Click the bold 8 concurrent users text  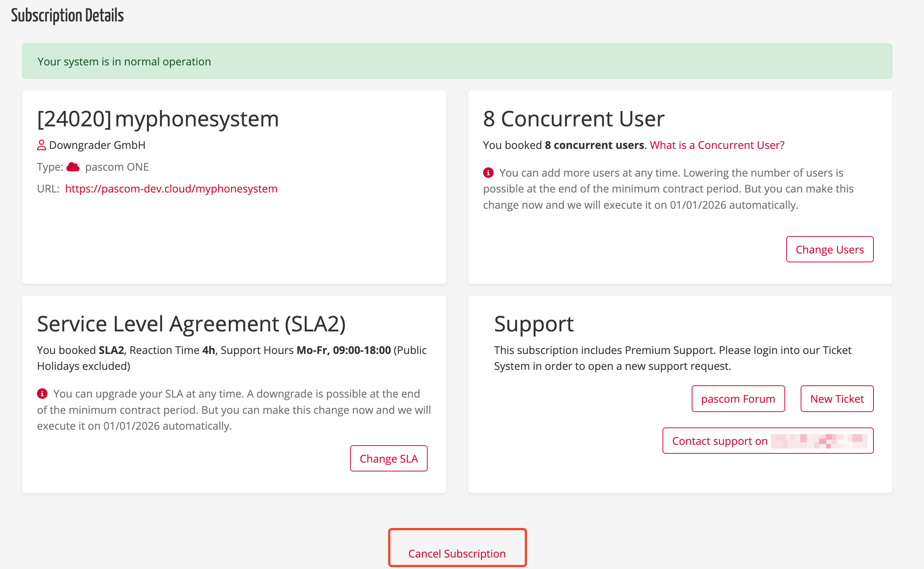pyautogui.click(x=594, y=145)
